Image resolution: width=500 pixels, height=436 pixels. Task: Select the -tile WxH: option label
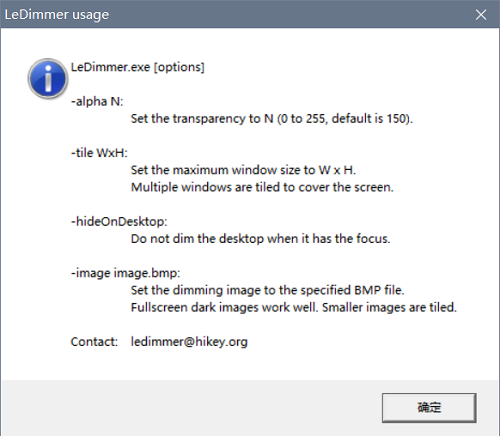pyautogui.click(x=99, y=153)
